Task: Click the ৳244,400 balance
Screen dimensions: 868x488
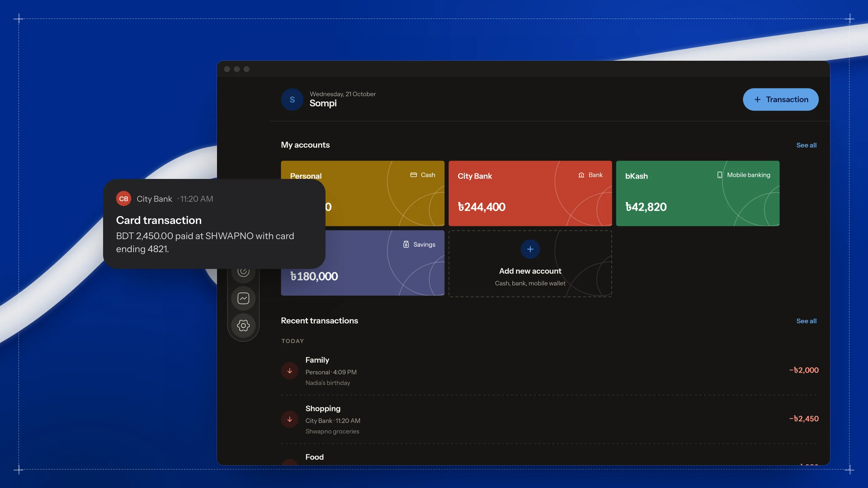Action: click(x=481, y=207)
